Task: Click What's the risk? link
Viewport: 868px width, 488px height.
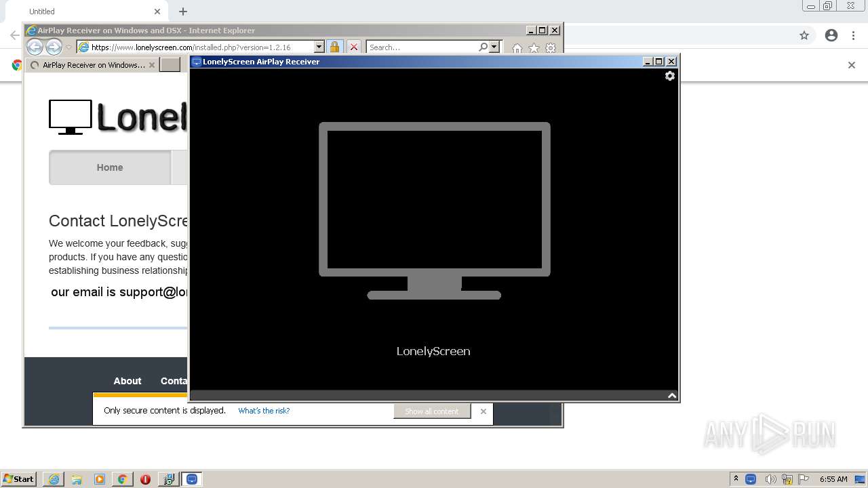Action: click(264, 411)
